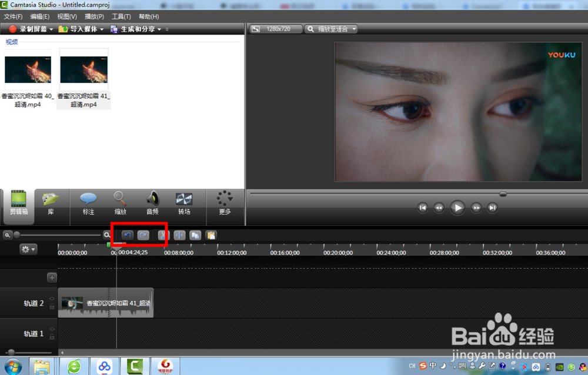Play the preview video
The image size is (588, 375).
[457, 207]
